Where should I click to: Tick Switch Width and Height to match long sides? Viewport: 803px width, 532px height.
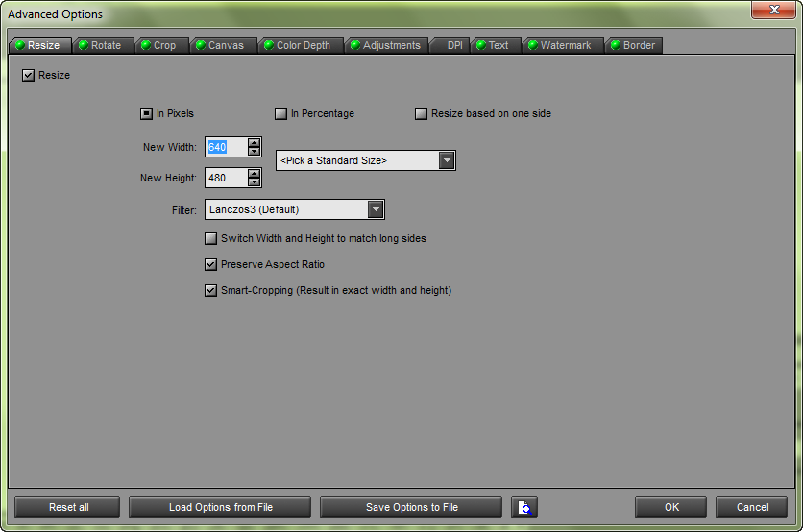point(210,238)
